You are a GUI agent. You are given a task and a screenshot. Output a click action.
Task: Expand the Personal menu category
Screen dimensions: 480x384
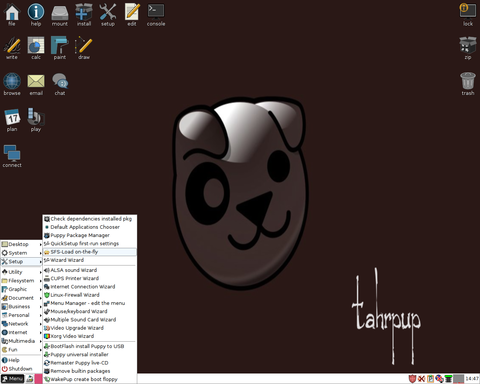pyautogui.click(x=22, y=315)
